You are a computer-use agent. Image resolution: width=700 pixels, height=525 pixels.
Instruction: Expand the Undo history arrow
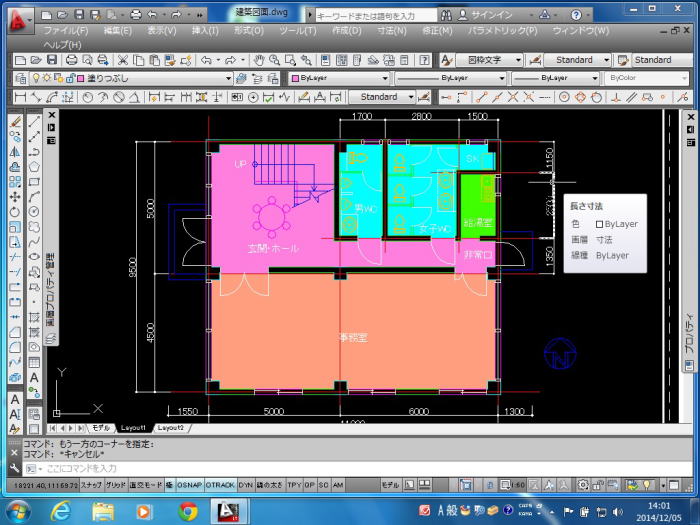tap(218, 60)
